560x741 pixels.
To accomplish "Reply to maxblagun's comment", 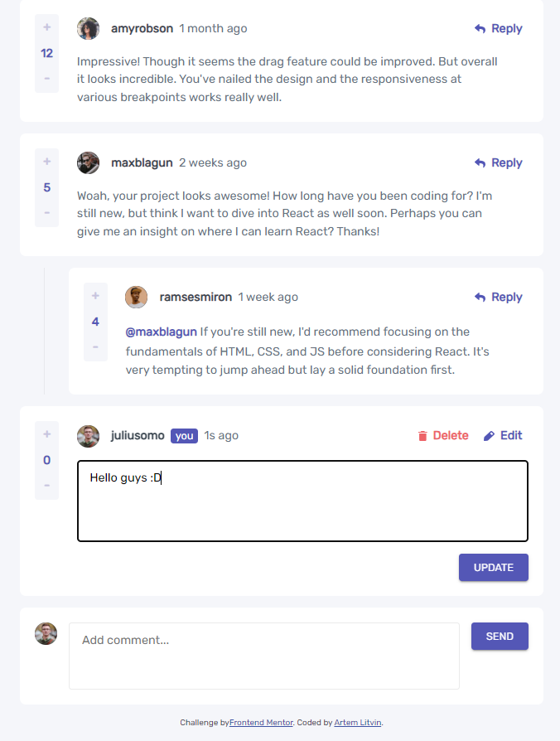I will pyautogui.click(x=498, y=162).
